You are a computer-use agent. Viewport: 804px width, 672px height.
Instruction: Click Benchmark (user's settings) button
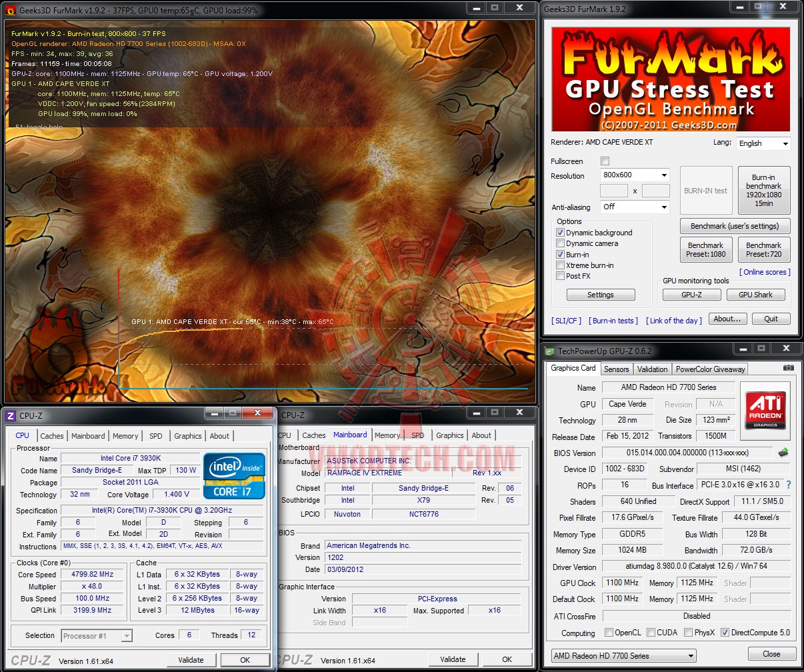coord(735,226)
